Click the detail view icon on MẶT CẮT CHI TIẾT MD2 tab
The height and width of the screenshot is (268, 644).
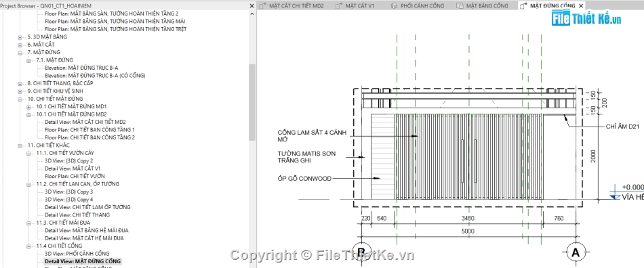262,5
